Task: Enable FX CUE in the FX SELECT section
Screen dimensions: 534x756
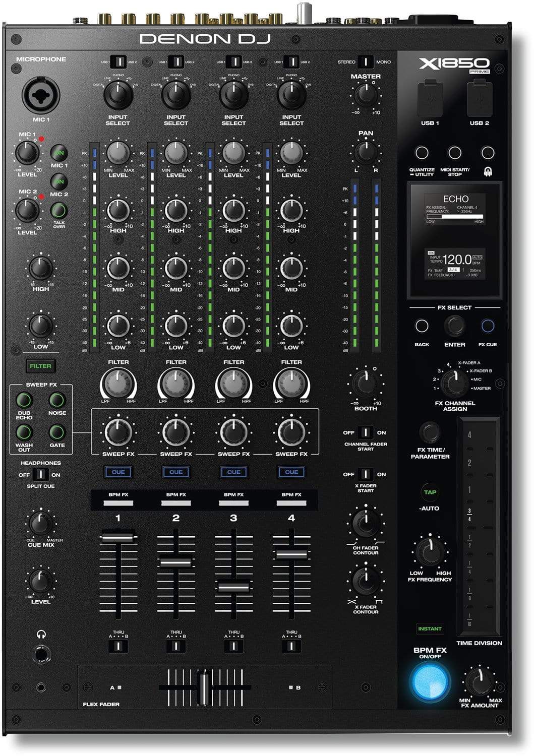Action: click(x=487, y=325)
